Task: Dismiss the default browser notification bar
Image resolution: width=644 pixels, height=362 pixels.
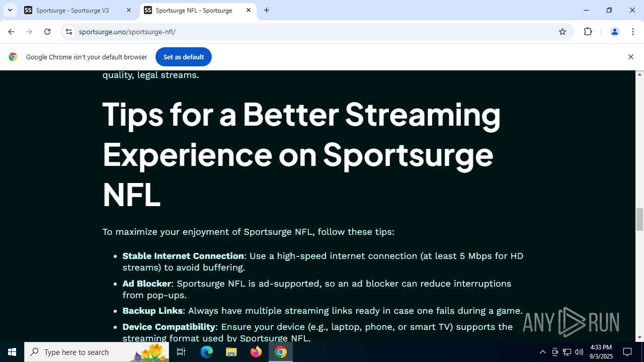Action: pos(630,57)
